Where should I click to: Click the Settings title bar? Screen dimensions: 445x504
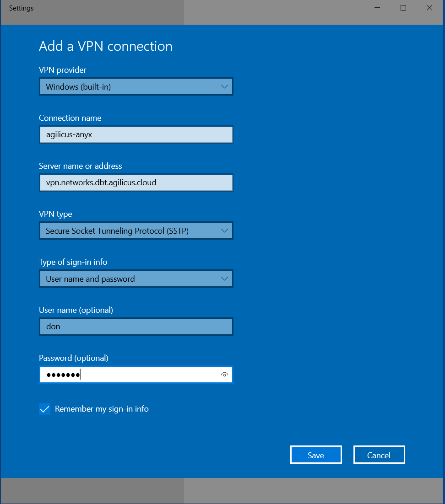click(x=183, y=8)
